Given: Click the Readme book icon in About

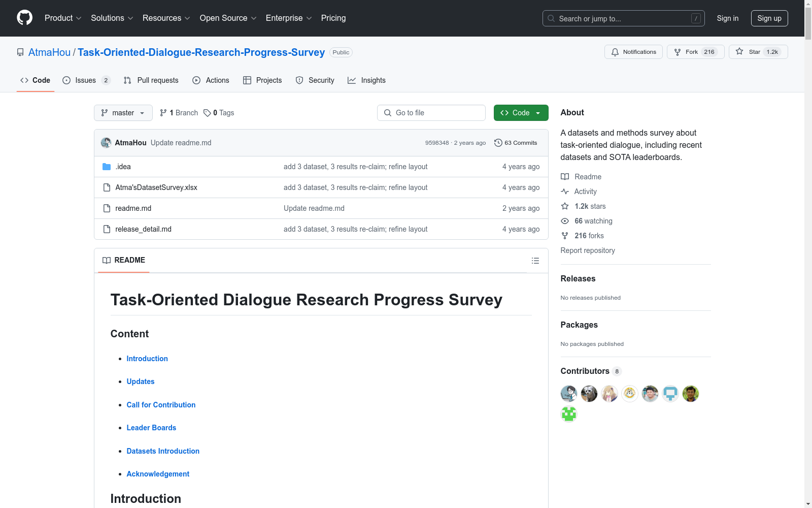Looking at the screenshot, I should click(565, 177).
